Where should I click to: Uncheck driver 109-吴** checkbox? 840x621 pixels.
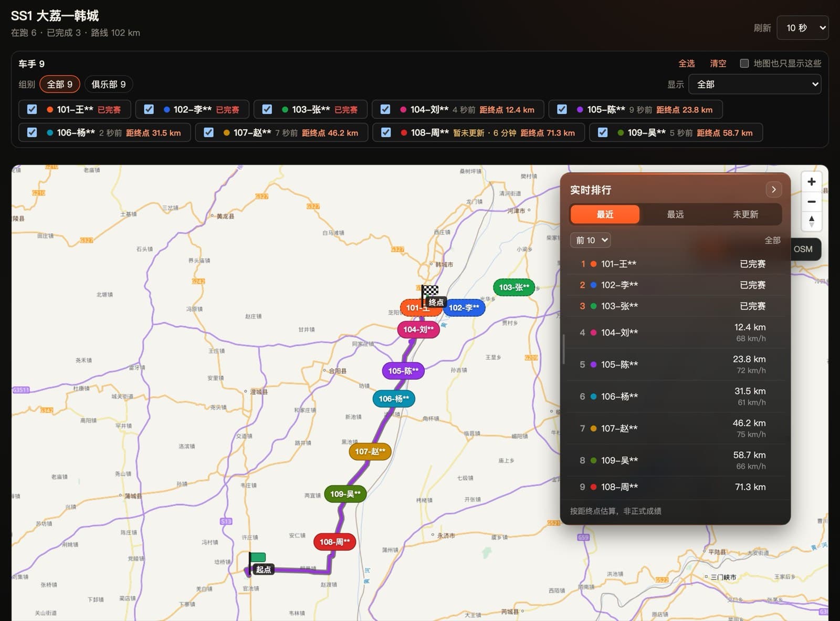pos(603,132)
